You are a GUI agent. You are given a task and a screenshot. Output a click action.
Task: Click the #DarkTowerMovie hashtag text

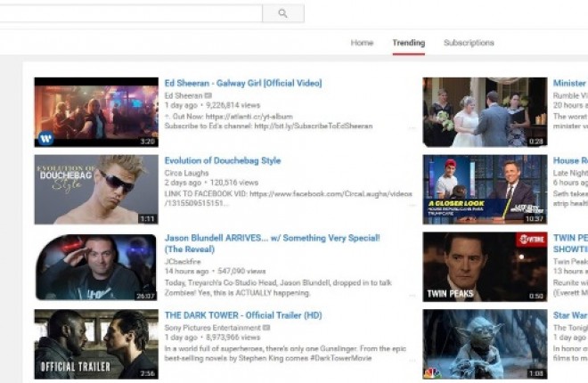point(340,359)
